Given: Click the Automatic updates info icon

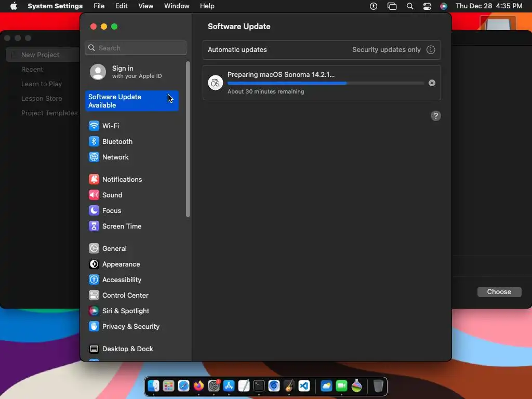Looking at the screenshot, I should (431, 50).
